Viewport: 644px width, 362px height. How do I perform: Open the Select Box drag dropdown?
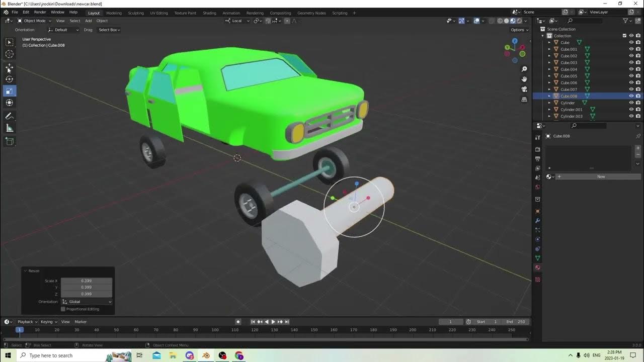[x=109, y=30]
